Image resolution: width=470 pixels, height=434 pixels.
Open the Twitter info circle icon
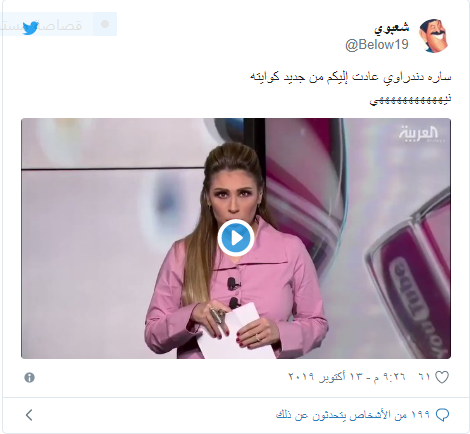[x=29, y=378]
